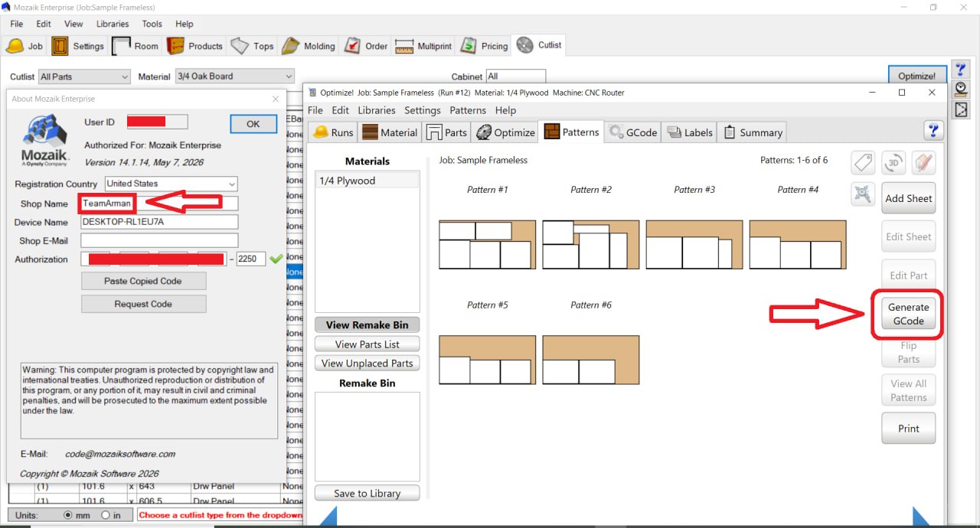The image size is (980, 528).
Task: Open the 3D view icon
Action: pyautogui.click(x=893, y=162)
